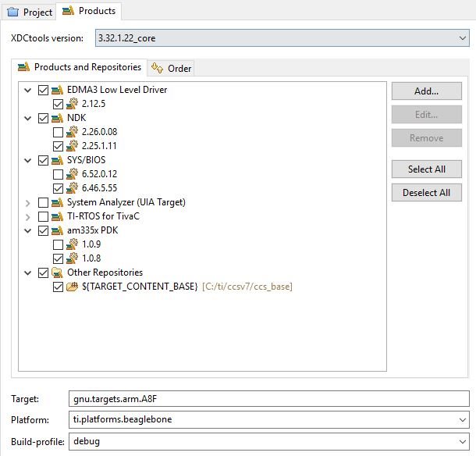Uncheck the am335x PDK product checkbox
Image resolution: width=476 pixels, height=456 pixels.
pyautogui.click(x=43, y=231)
